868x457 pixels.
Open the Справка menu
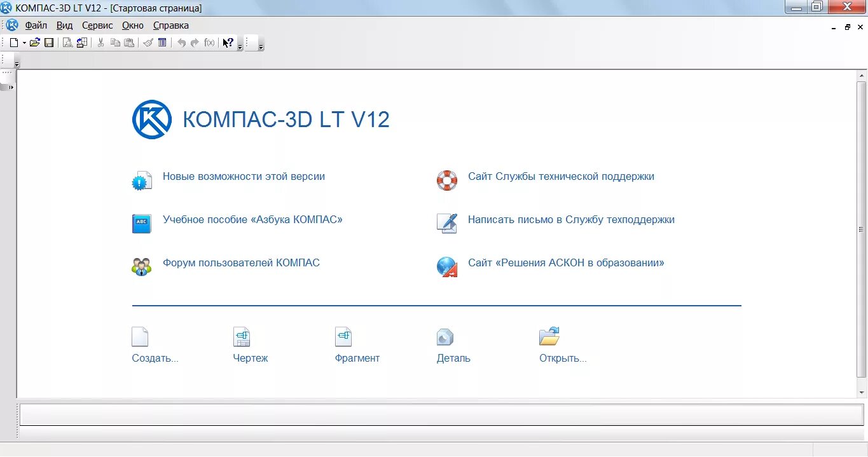[171, 25]
